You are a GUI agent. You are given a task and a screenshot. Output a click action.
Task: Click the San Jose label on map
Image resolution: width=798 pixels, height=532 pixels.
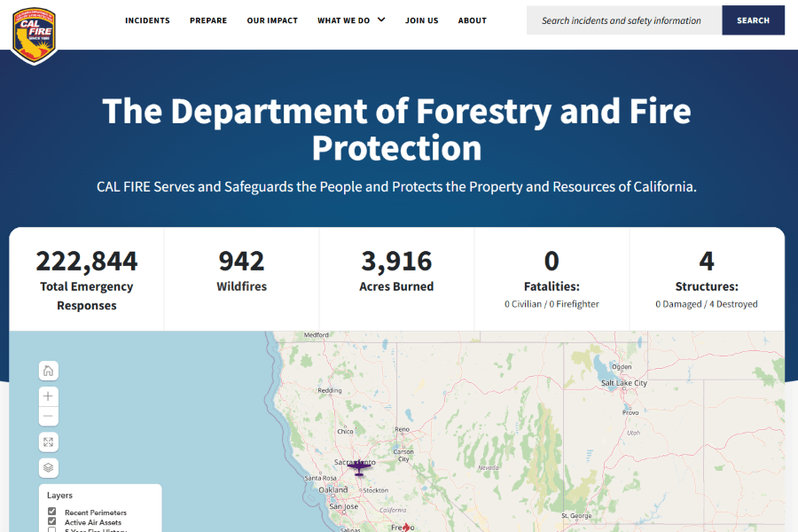(x=343, y=506)
